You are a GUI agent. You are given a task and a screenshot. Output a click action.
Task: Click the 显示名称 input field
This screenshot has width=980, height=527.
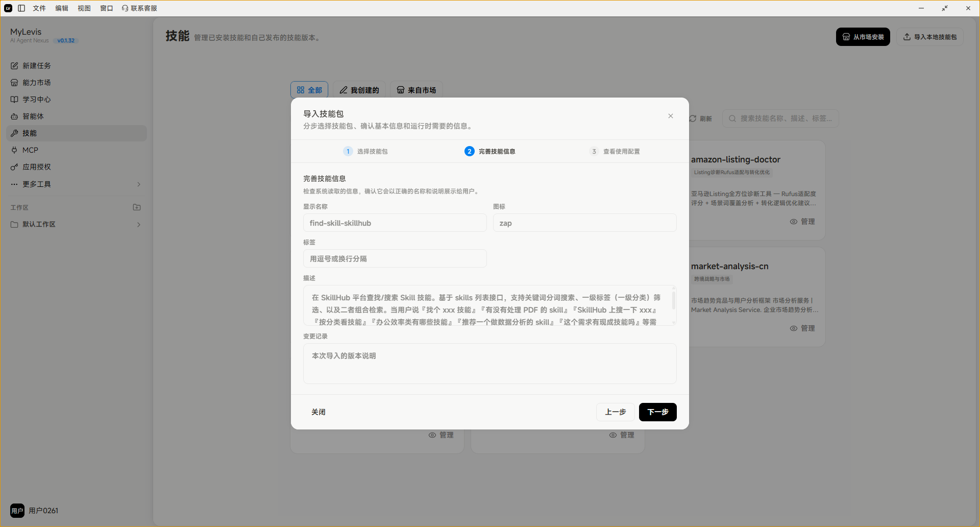(395, 223)
